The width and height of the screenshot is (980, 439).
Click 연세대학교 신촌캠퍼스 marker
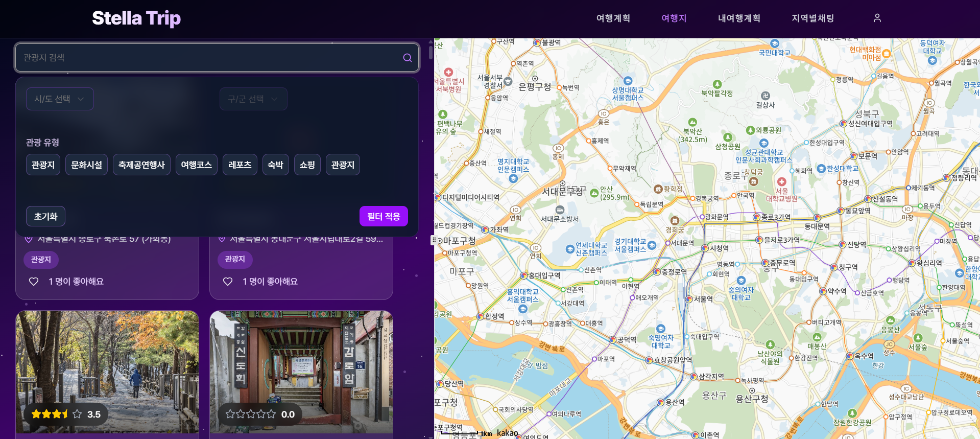(570, 249)
